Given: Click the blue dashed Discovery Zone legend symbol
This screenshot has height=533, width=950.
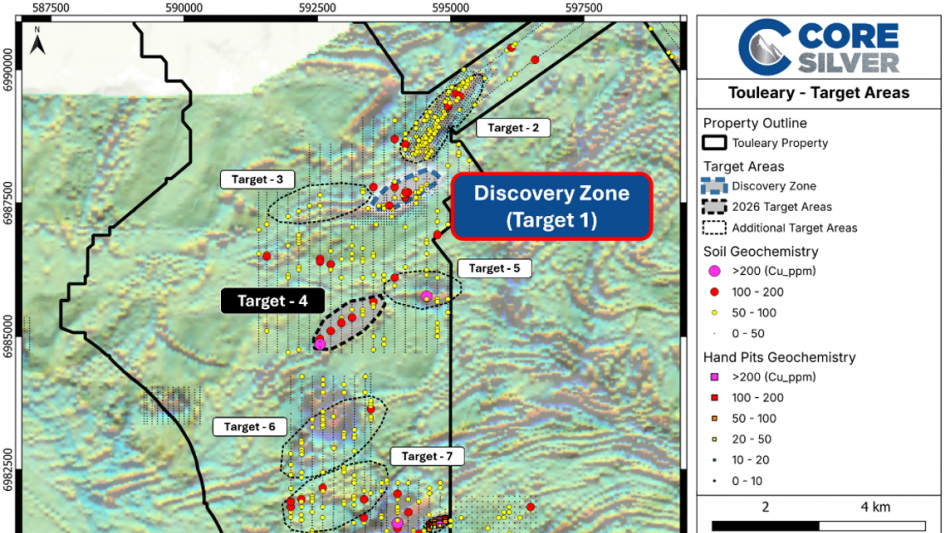Looking at the screenshot, I should pyautogui.click(x=714, y=186).
